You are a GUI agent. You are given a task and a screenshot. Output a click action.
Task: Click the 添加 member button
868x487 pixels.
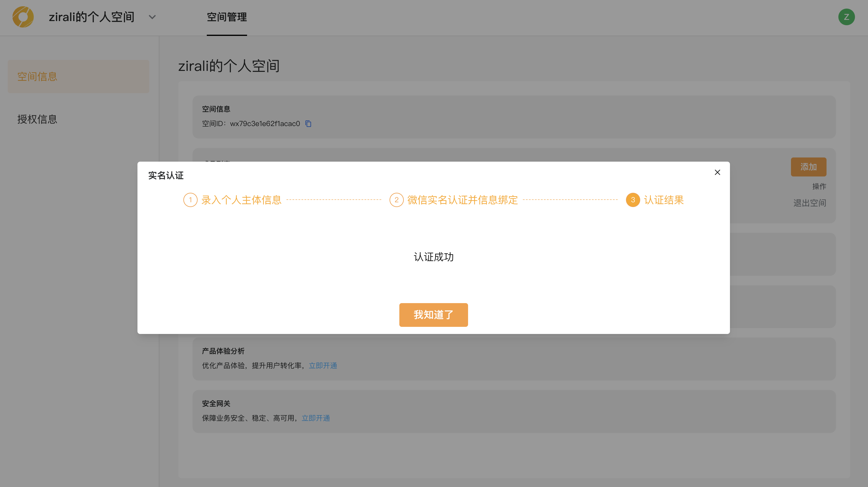(x=808, y=167)
